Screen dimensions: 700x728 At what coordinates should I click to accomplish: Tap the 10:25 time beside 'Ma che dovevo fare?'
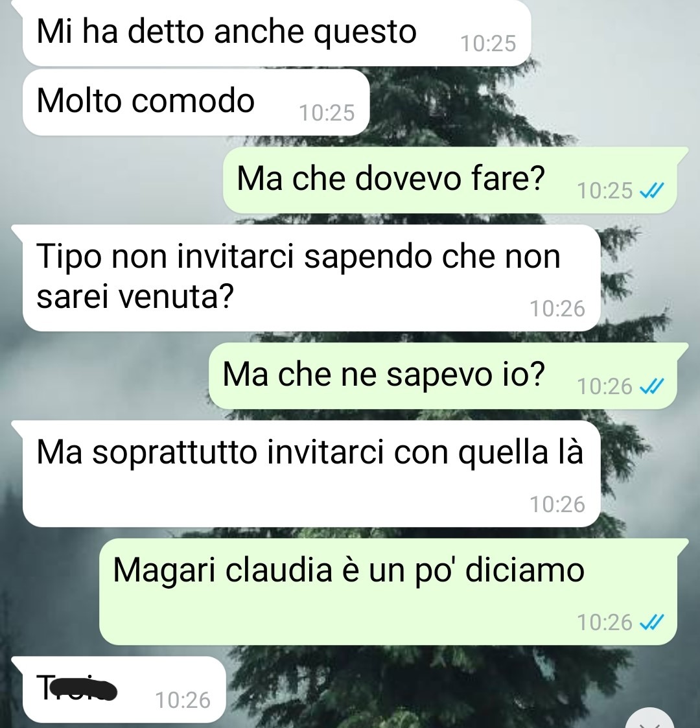(x=605, y=191)
